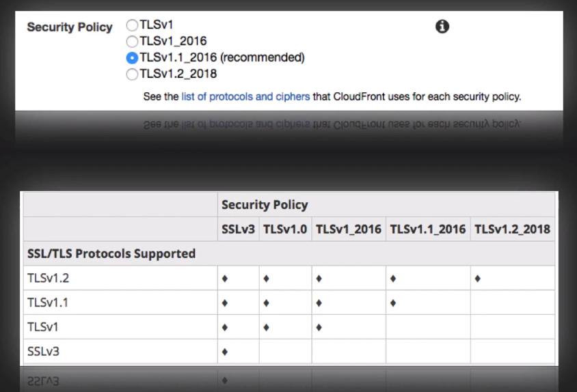Choose the TLSv1_2016 security policy option
Viewport: 577px width, 392px height.
[132, 41]
